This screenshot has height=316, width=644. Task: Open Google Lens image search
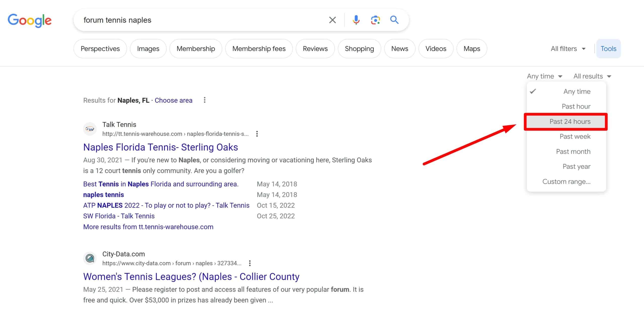coord(375,20)
